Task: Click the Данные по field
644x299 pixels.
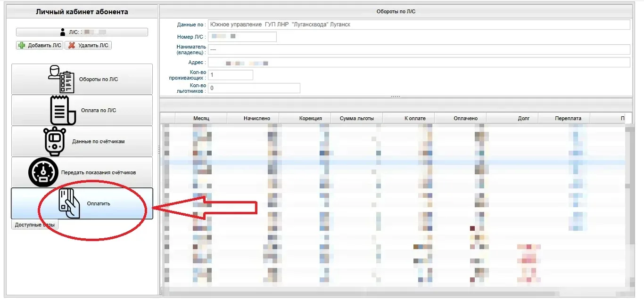Action: (x=419, y=24)
